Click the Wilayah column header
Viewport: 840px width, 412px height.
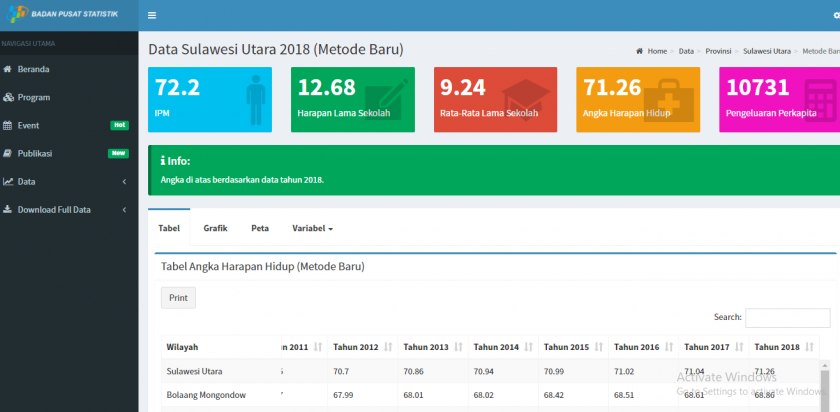click(x=221, y=347)
